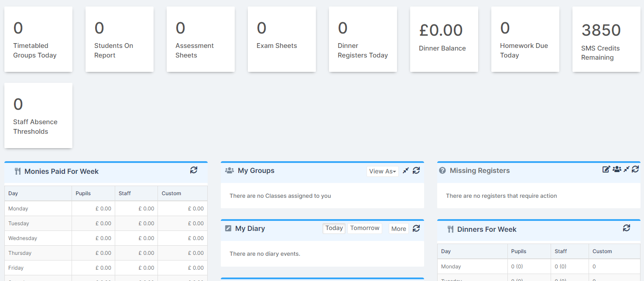Switch My Diary to Tomorrow

(x=364, y=228)
